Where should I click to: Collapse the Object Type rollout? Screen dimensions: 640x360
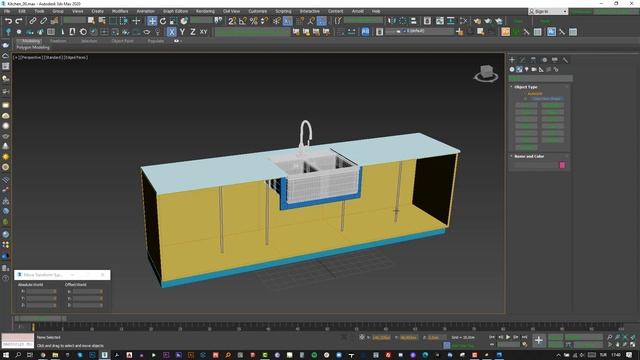pyautogui.click(x=526, y=87)
